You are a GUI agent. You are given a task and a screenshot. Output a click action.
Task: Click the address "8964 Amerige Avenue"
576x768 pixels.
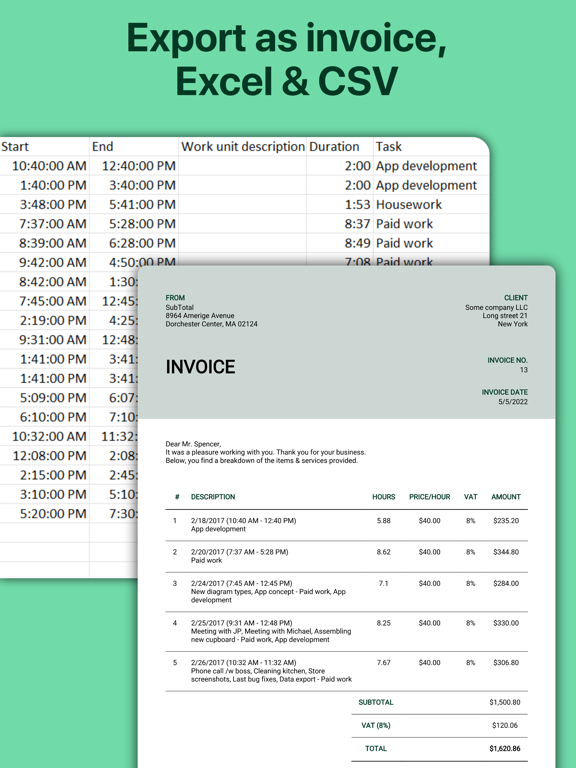pyautogui.click(x=200, y=316)
